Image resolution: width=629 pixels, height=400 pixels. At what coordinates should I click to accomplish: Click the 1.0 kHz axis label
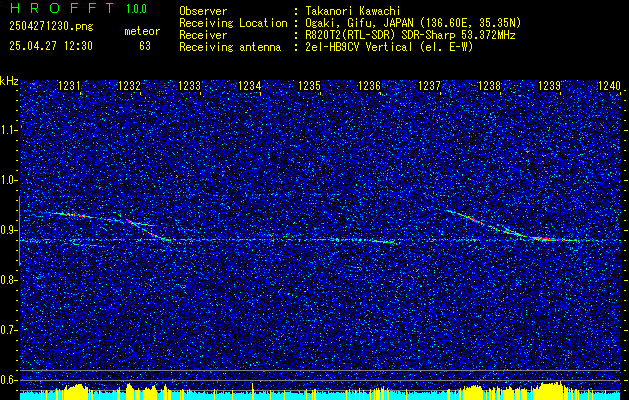[x=8, y=180]
